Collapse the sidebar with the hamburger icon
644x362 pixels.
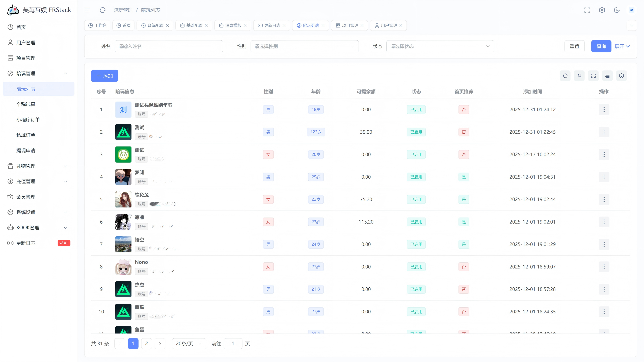[x=87, y=10]
